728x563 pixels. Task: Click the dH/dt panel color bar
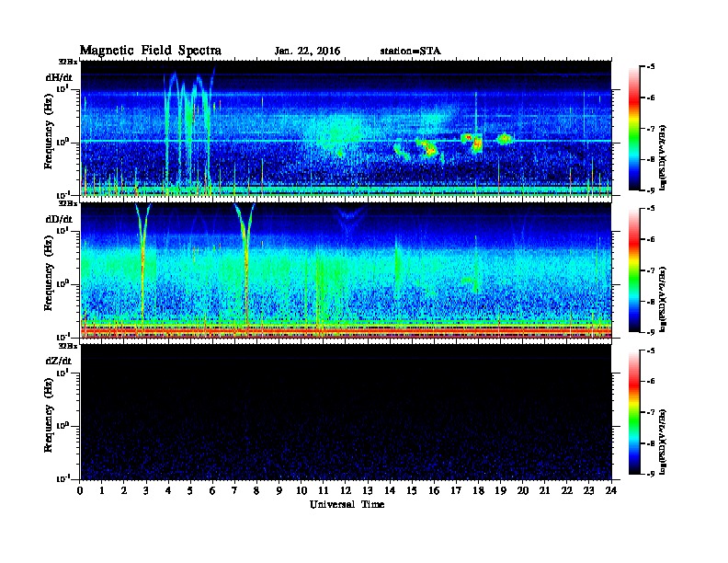click(634, 129)
